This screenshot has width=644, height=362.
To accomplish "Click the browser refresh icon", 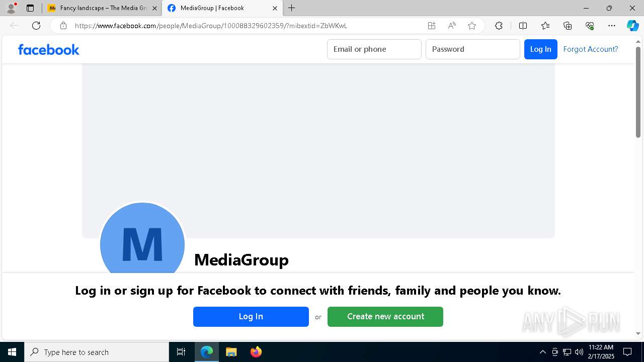I will [x=36, y=26].
